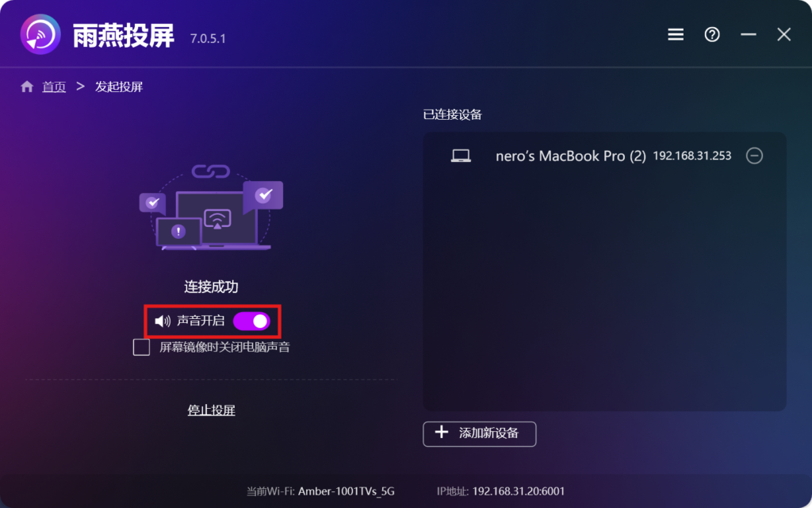This screenshot has height=508, width=812.
Task: Open the hamburger menu icon
Action: 676,35
